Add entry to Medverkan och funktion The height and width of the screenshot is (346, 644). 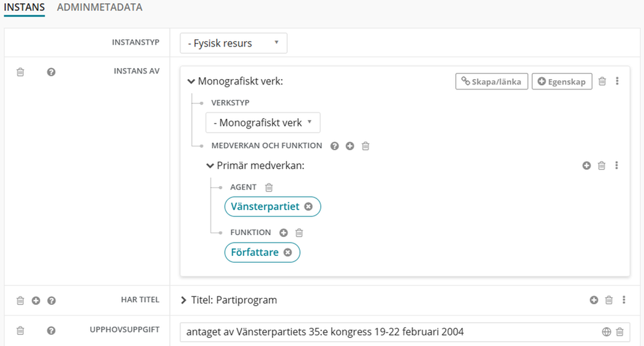pyautogui.click(x=350, y=146)
